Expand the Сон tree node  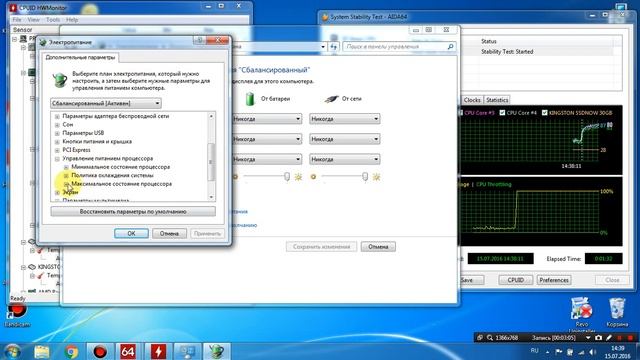[x=57, y=124]
